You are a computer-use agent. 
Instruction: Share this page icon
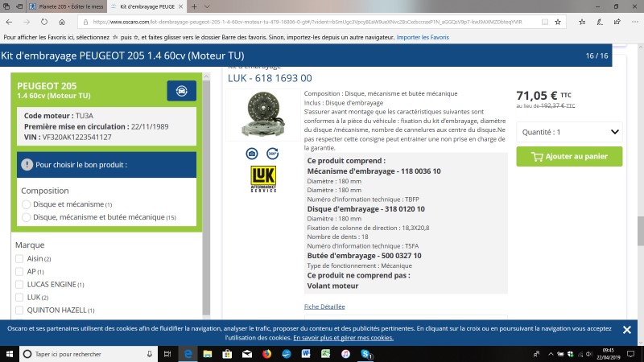coord(617,22)
